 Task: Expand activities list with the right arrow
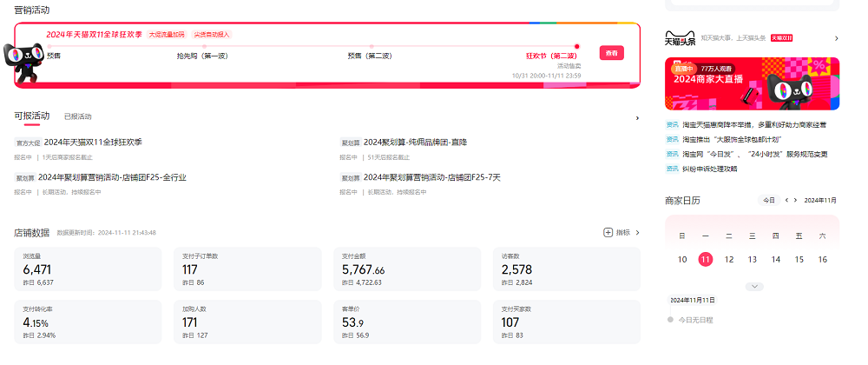(637, 118)
